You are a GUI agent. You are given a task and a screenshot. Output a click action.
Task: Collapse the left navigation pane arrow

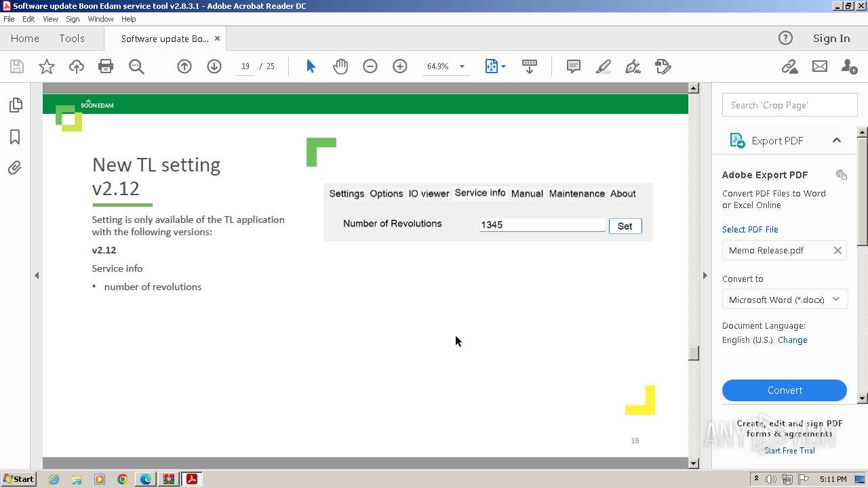[37, 275]
